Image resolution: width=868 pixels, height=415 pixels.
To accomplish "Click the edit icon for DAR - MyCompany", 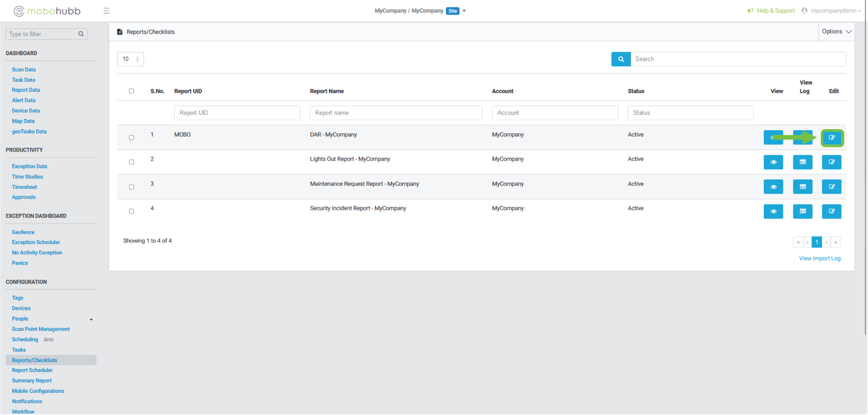I will tap(832, 138).
